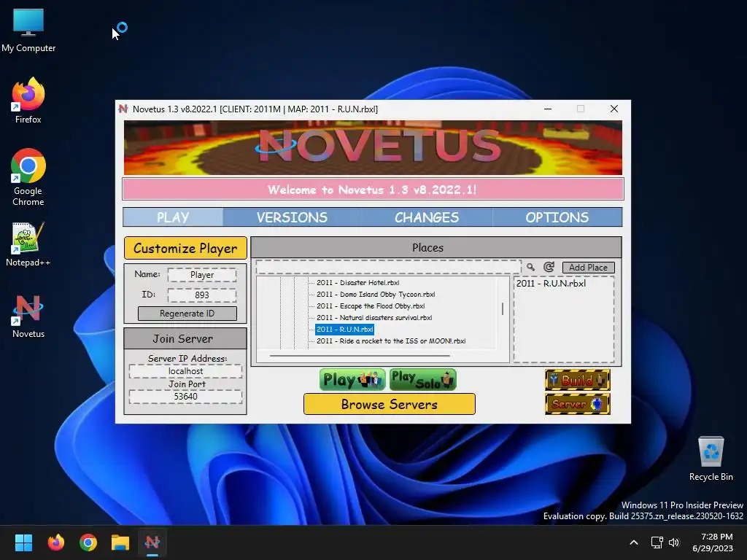Switch to the CHANGES tab

[427, 217]
